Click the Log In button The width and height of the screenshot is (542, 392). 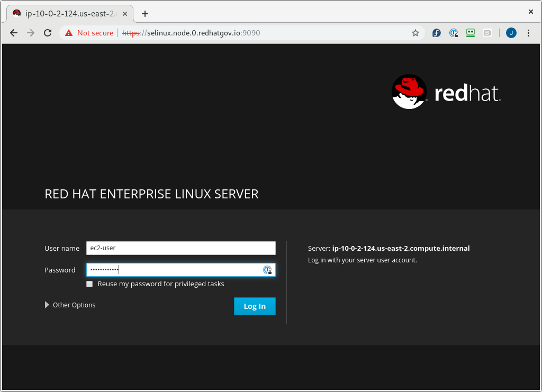(255, 306)
